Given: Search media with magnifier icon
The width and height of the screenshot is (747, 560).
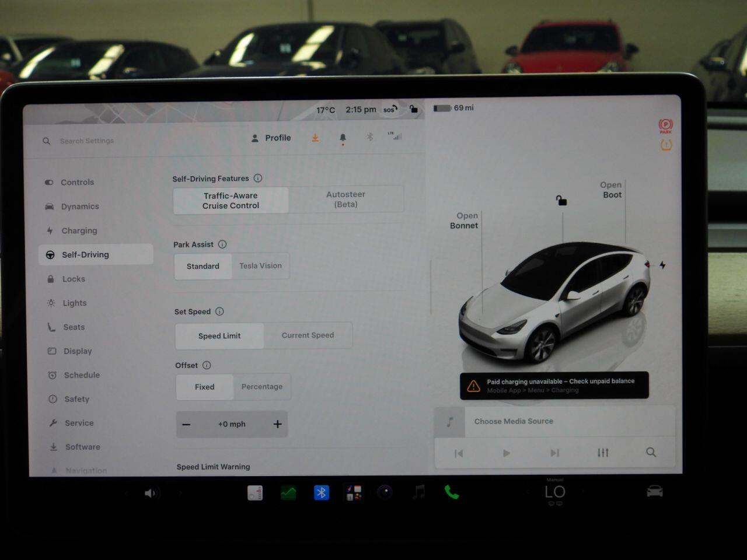Looking at the screenshot, I should [651, 452].
